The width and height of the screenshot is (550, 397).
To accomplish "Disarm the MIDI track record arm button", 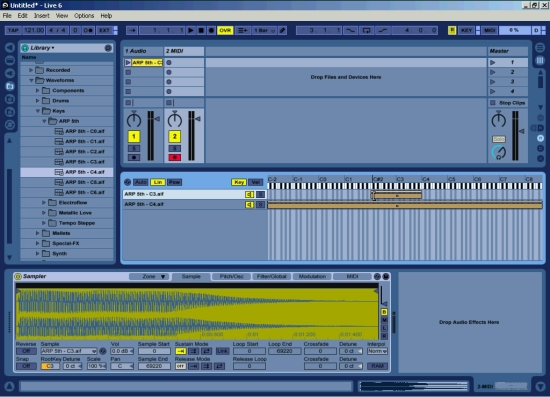I will click(x=174, y=157).
